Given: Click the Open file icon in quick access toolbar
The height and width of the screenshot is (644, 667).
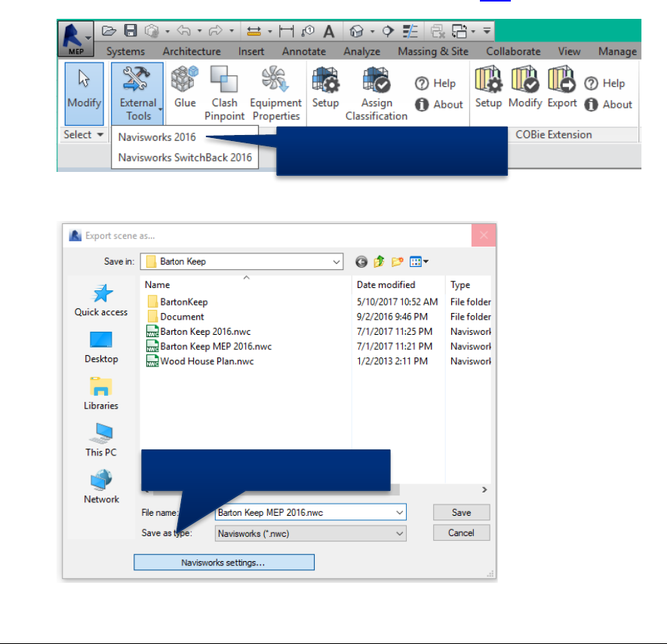Looking at the screenshot, I should pyautogui.click(x=109, y=31).
